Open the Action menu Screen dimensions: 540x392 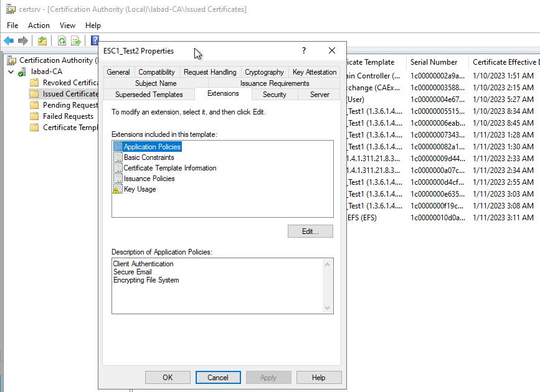pos(39,26)
